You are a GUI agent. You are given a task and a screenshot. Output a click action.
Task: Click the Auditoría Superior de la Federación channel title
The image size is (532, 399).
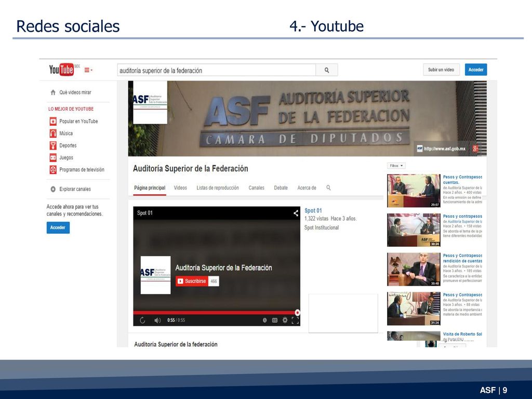(x=190, y=169)
